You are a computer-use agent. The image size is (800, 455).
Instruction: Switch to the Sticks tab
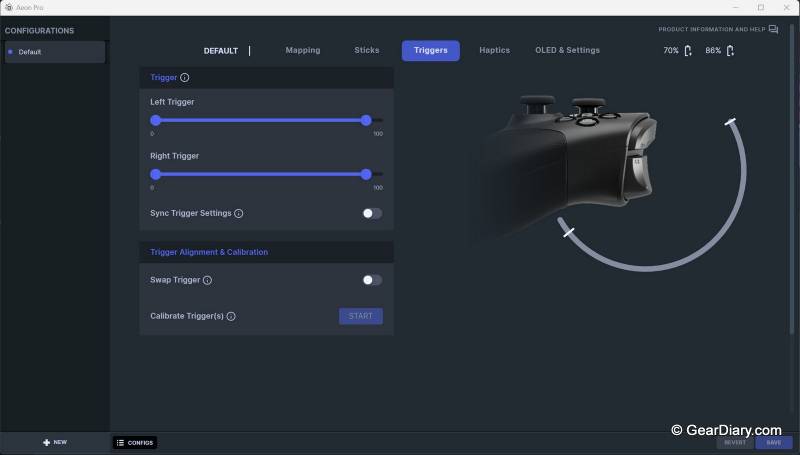[367, 50]
